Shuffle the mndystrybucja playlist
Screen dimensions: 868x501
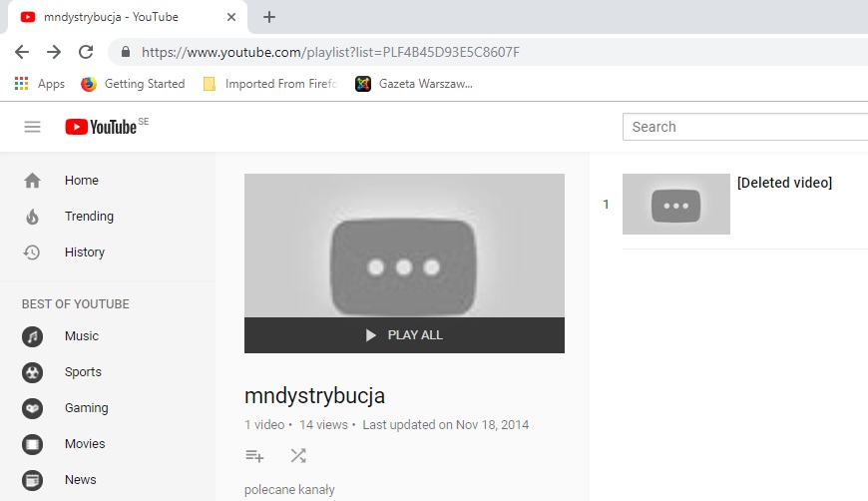(297, 456)
